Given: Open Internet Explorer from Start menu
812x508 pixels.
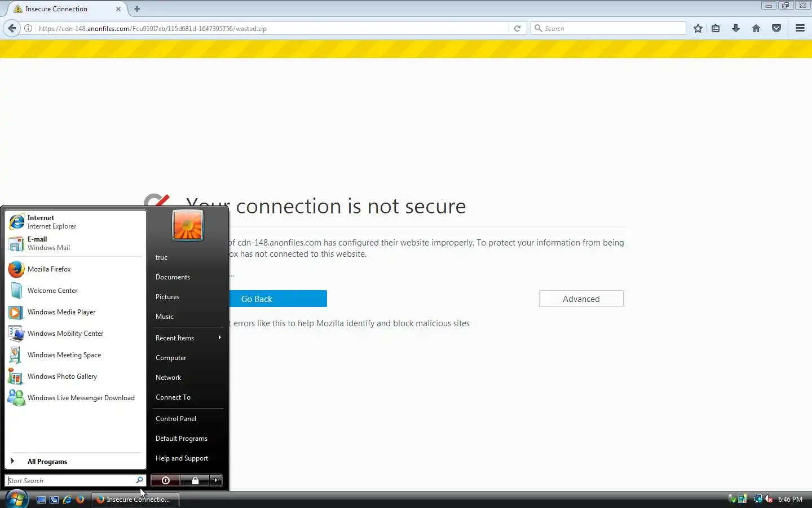Looking at the screenshot, I should pos(76,222).
